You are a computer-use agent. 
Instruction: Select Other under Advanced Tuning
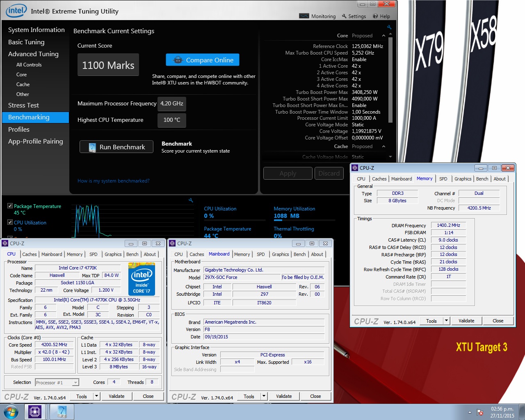tap(23, 94)
